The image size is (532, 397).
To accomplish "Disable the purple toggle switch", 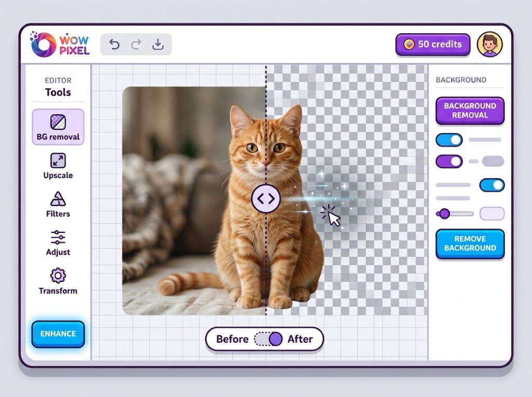I will click(x=449, y=162).
